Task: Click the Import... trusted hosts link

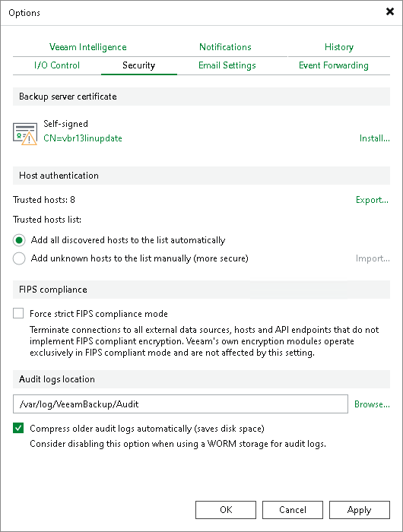Action: pos(373,258)
